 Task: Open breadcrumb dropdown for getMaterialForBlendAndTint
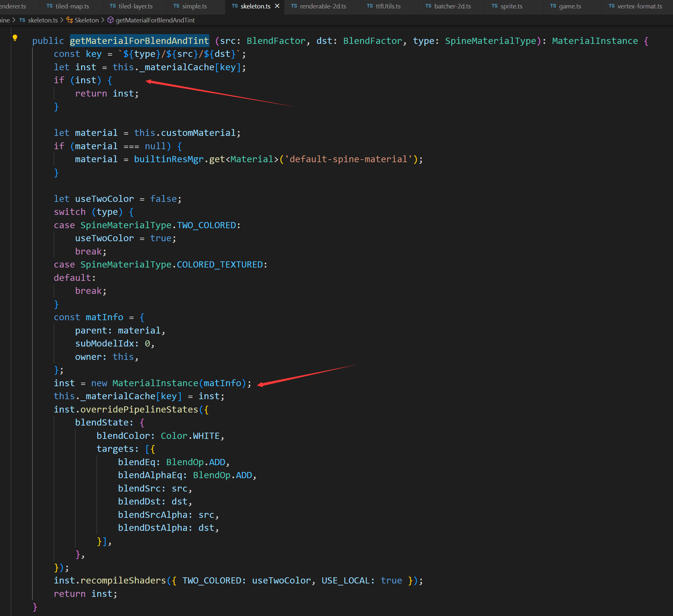coord(155,20)
